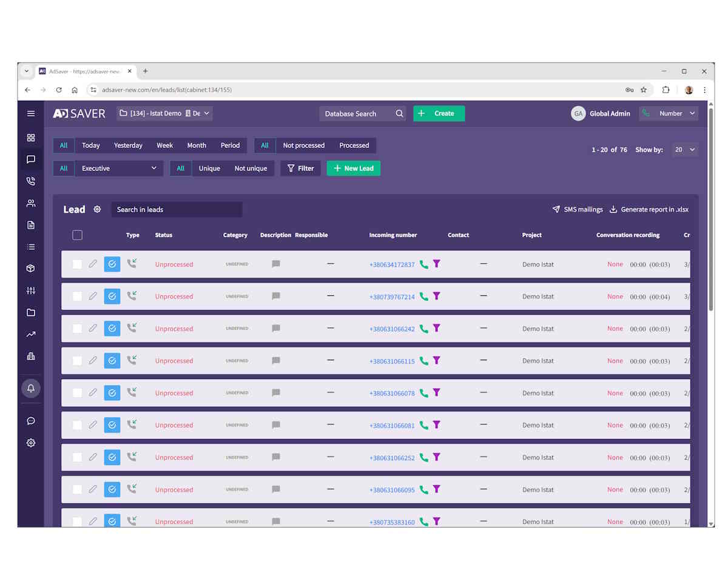Open the Filter button

point(300,168)
